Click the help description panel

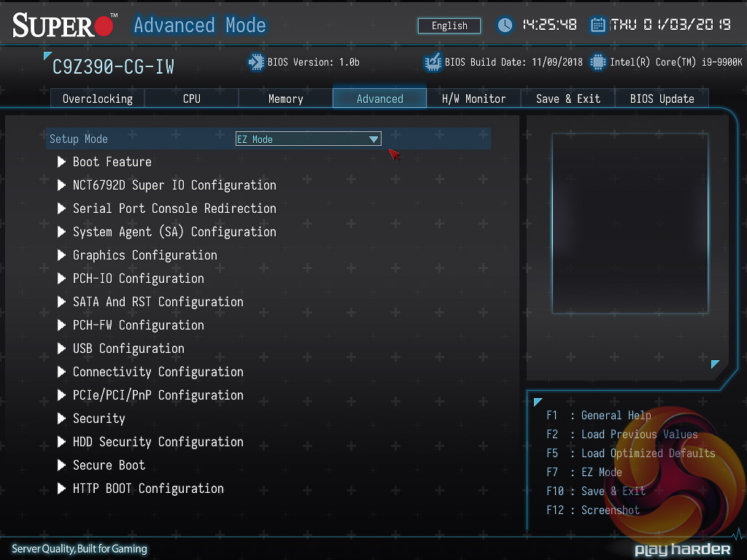click(630, 223)
